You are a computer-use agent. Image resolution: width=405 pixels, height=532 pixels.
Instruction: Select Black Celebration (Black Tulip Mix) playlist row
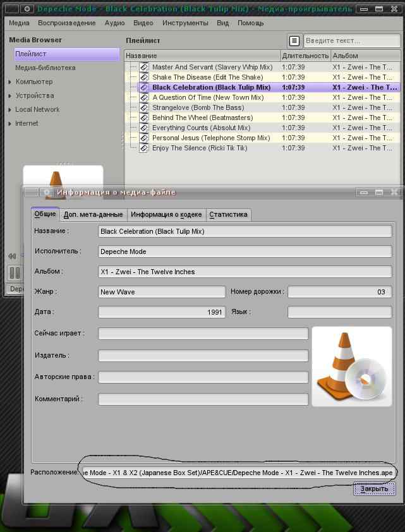(263, 88)
